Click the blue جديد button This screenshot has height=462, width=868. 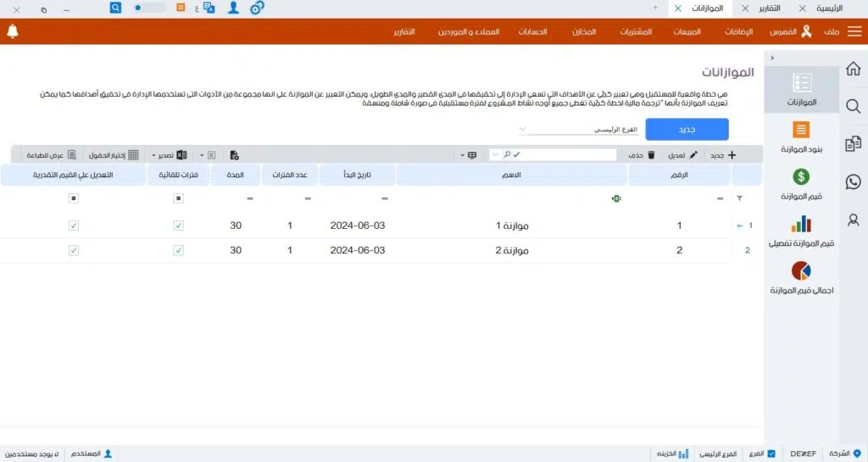(x=687, y=130)
